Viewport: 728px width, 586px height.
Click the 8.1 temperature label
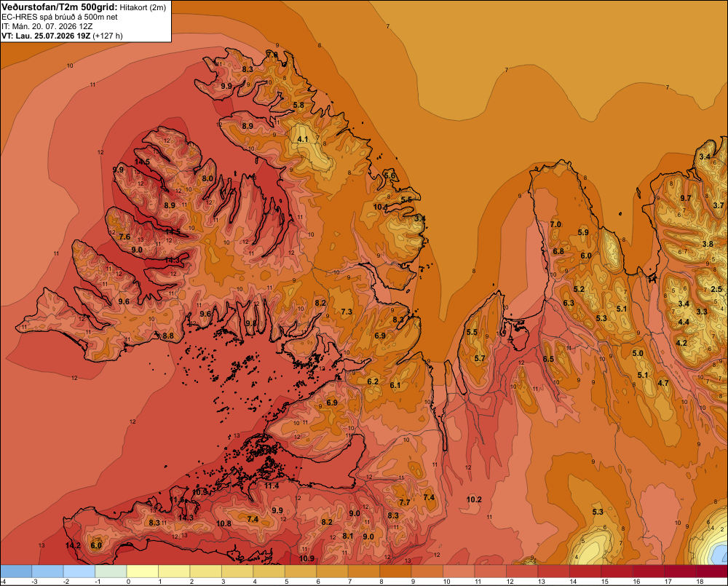[348, 536]
